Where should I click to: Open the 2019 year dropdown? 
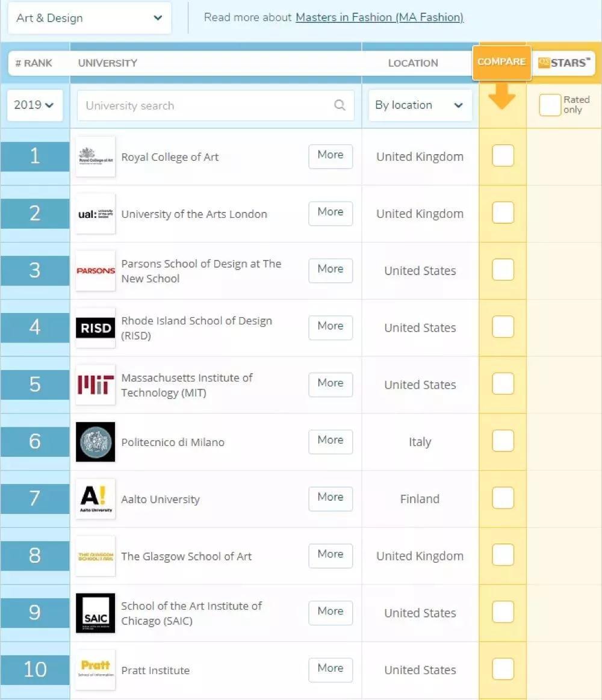[x=34, y=105]
